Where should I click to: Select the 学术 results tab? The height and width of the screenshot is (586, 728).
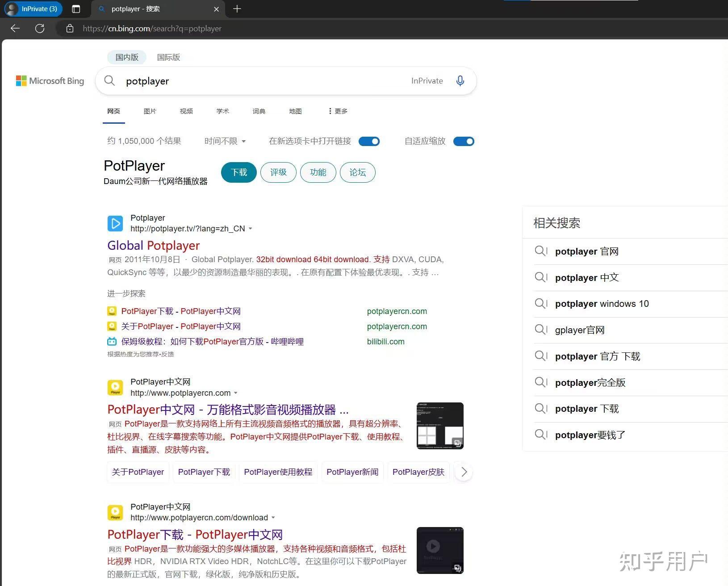pyautogui.click(x=222, y=111)
